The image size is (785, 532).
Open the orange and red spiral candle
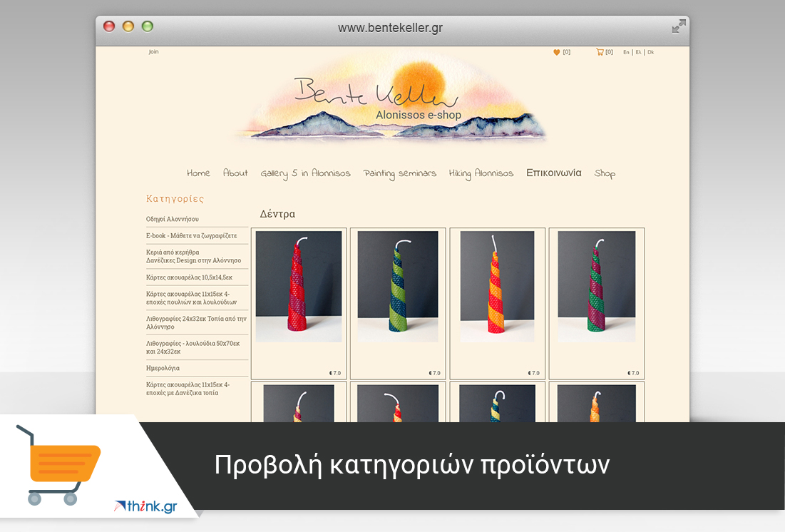click(497, 287)
